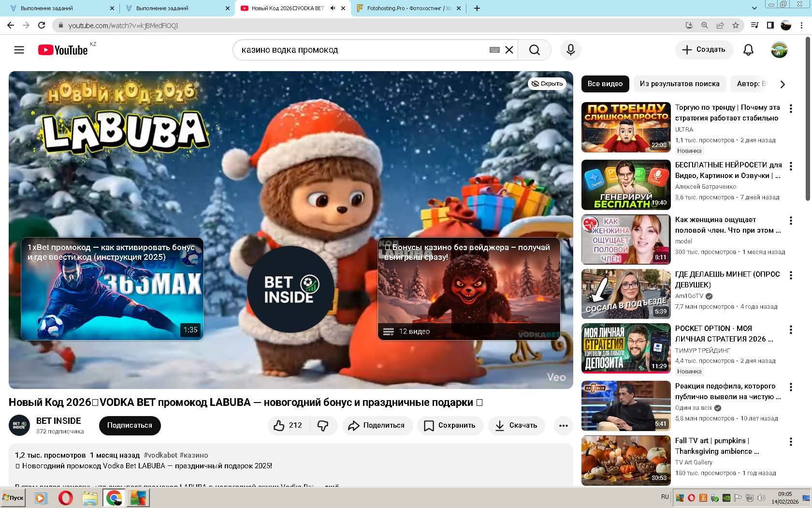Open the notifications bell
812x508 pixels.
pyautogui.click(x=748, y=50)
